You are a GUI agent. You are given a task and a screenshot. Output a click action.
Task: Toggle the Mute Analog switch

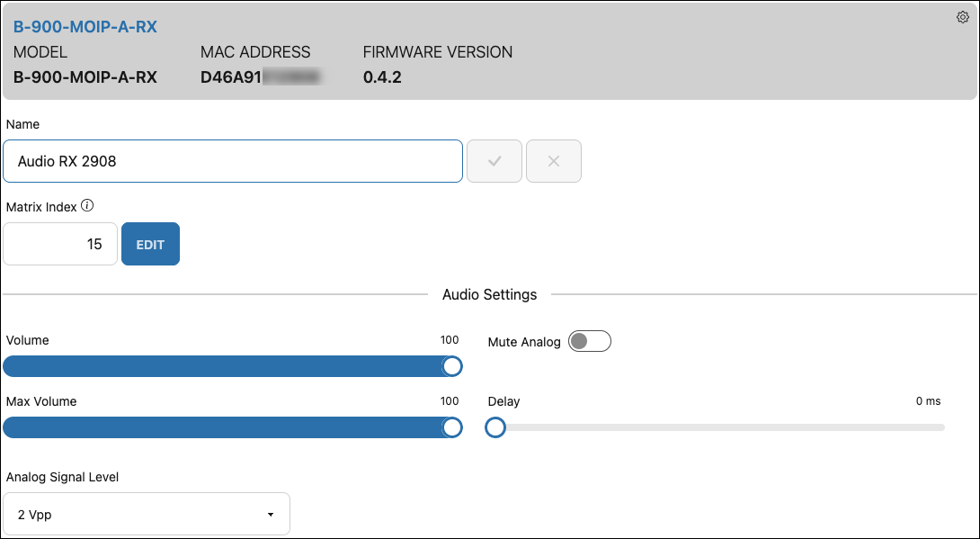589,341
